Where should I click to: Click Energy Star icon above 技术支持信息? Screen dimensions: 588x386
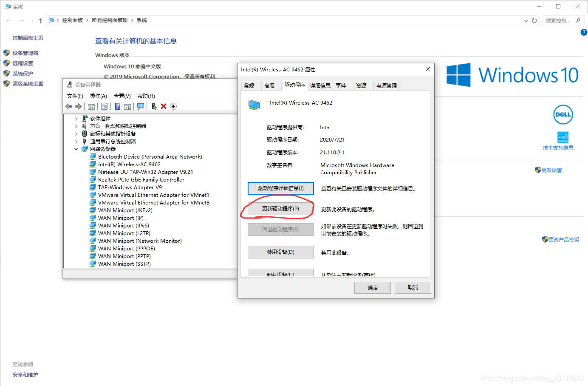click(563, 137)
